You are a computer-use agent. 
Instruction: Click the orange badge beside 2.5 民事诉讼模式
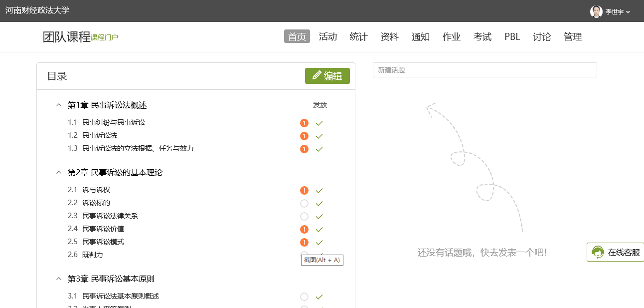[304, 242]
